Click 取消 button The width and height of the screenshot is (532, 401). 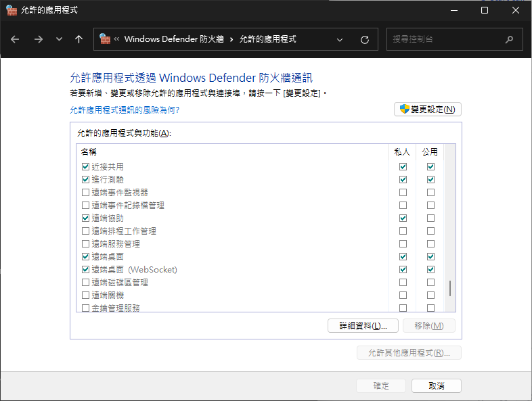(437, 385)
